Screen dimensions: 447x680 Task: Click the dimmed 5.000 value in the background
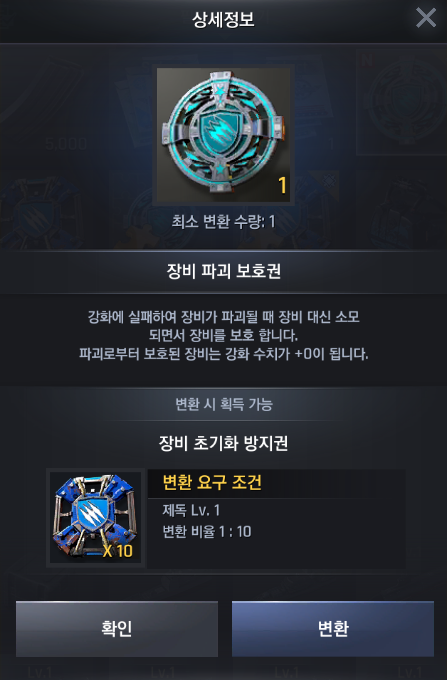pyautogui.click(x=66, y=144)
